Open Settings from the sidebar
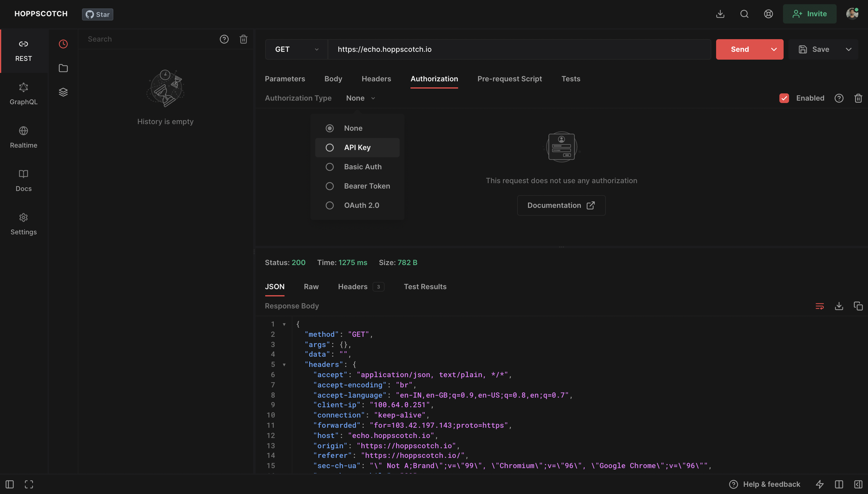This screenshot has height=494, width=868. coord(23,224)
